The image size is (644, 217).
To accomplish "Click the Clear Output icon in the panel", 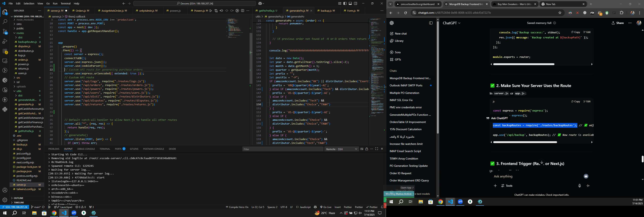I will pyautogui.click(x=362, y=149).
